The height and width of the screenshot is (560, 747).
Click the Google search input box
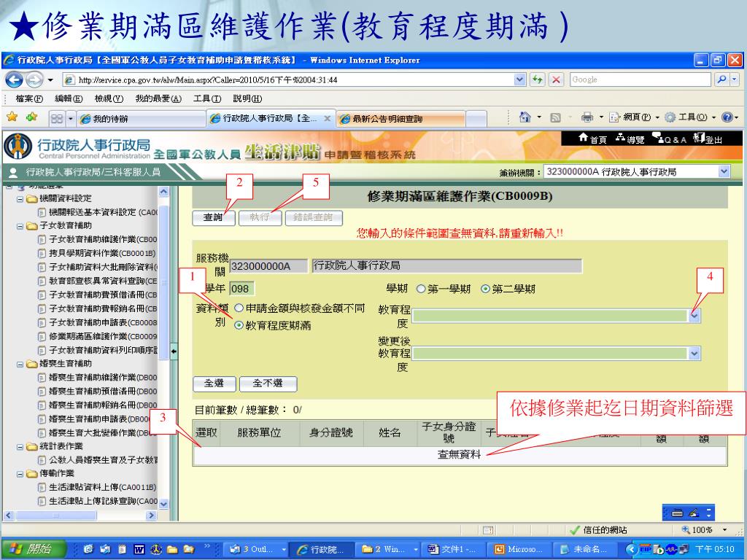(x=640, y=79)
